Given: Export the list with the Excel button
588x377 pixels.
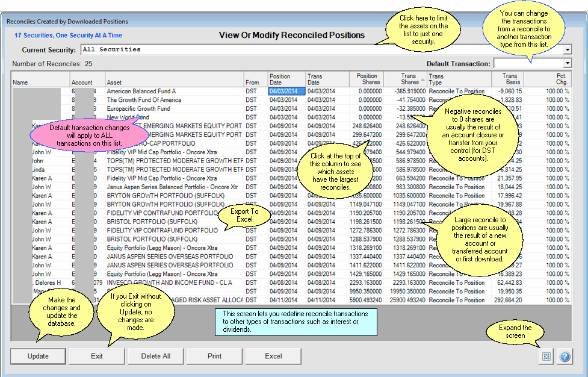Looking at the screenshot, I should click(273, 356).
